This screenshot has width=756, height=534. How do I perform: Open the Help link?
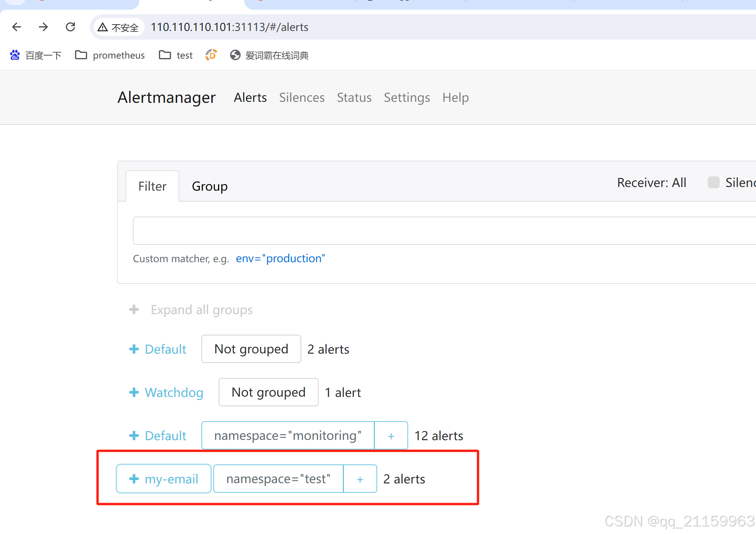click(x=455, y=97)
